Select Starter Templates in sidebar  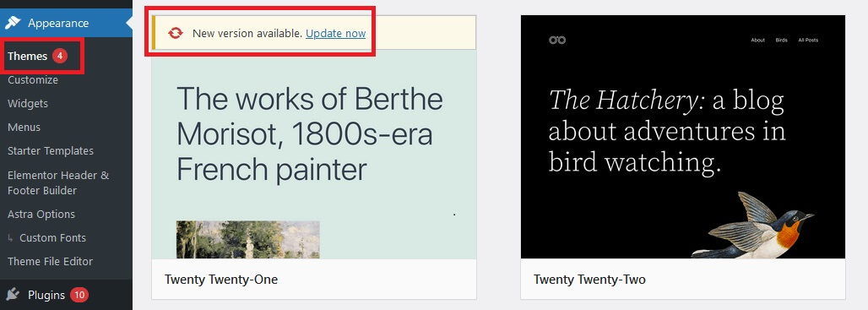51,150
